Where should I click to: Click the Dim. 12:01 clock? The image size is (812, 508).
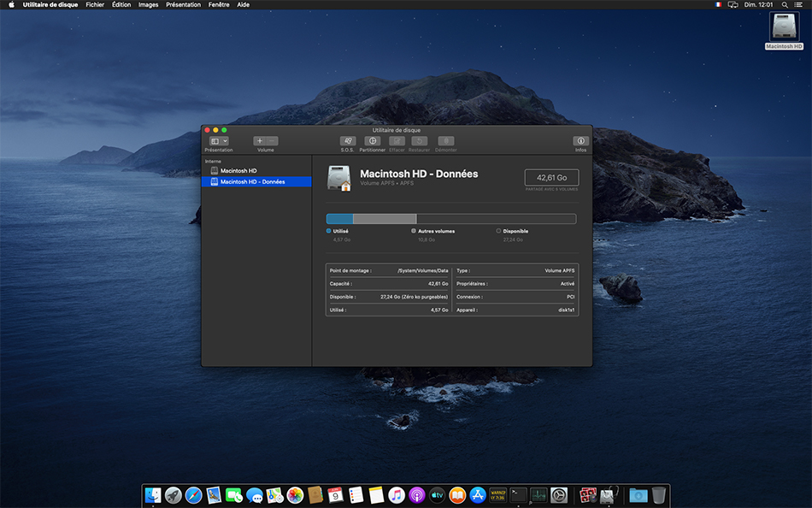(x=759, y=4)
